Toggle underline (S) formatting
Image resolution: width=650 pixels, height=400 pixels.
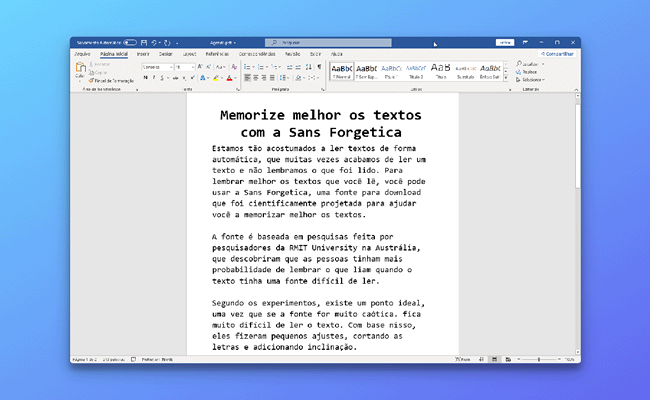tap(162, 78)
